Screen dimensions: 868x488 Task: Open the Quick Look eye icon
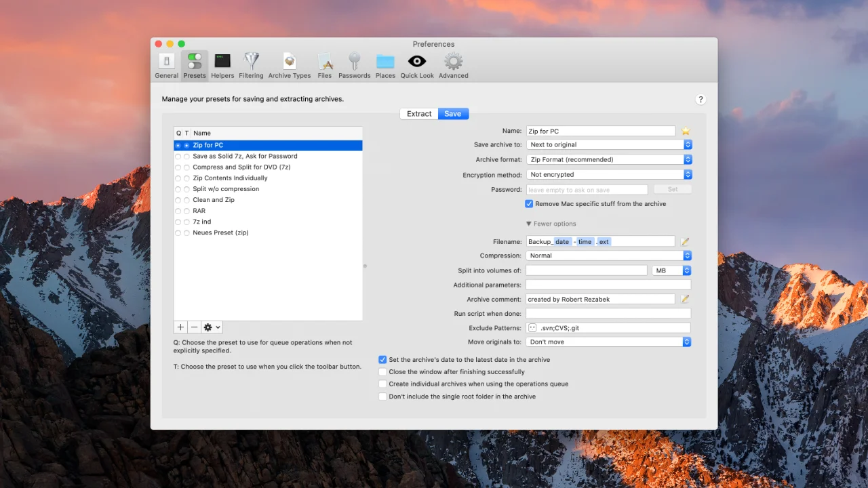pos(417,65)
